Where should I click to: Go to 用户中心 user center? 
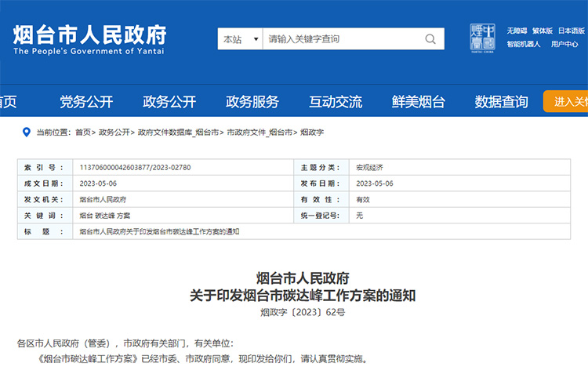tap(564, 45)
